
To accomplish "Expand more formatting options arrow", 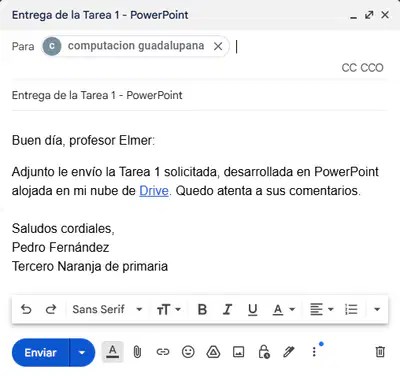I will point(377,309).
